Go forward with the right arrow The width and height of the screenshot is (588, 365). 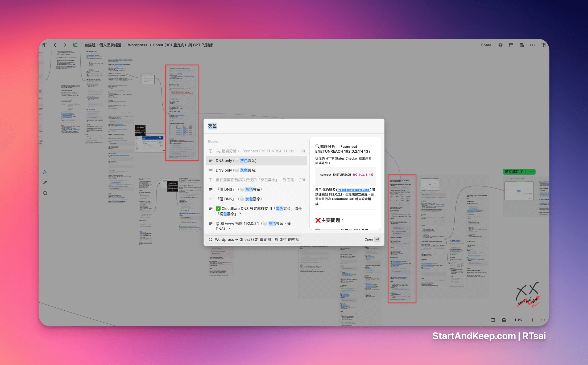point(65,45)
